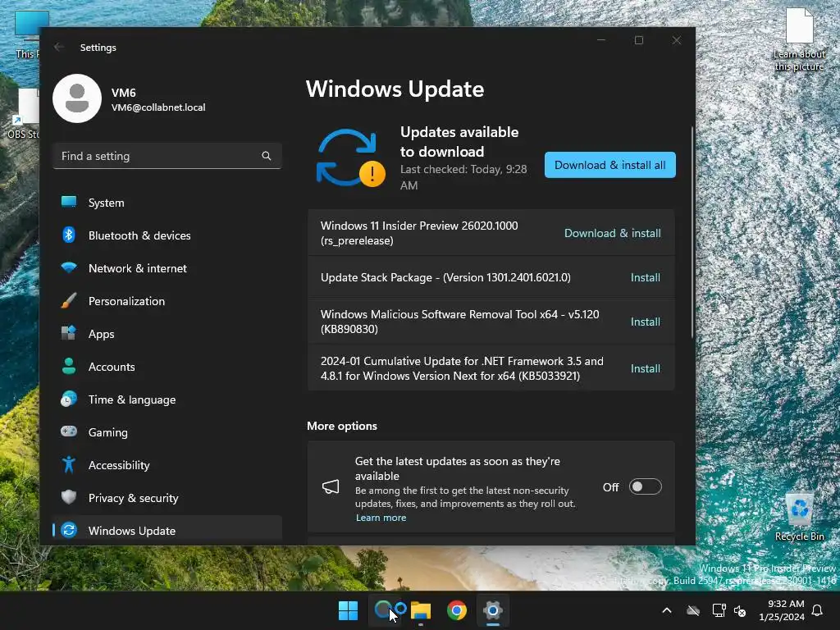Screen dimensions: 840x630
Task: Click the OneDrive cloud tray icon
Action: coord(693,610)
